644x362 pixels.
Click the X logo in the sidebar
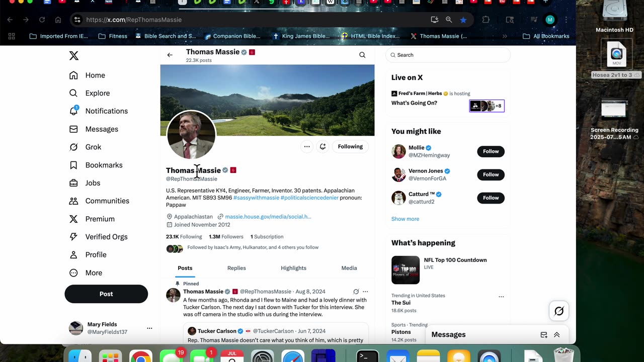[x=74, y=55]
